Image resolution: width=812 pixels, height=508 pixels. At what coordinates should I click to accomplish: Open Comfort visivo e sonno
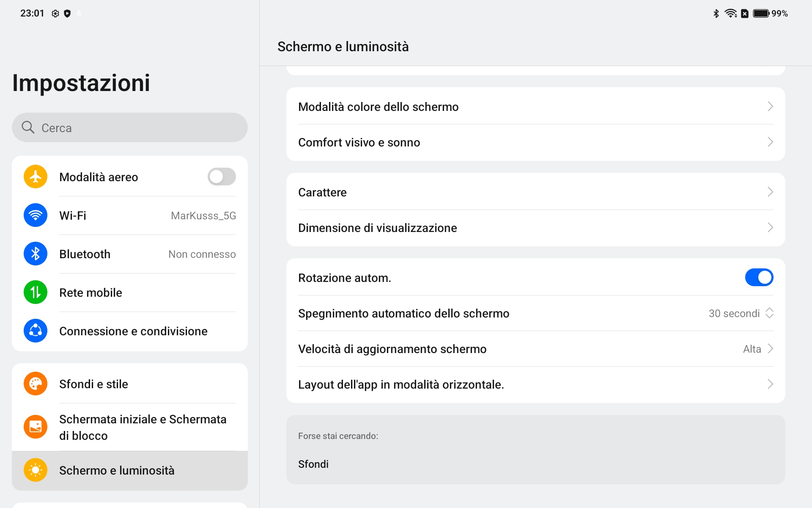tap(535, 142)
